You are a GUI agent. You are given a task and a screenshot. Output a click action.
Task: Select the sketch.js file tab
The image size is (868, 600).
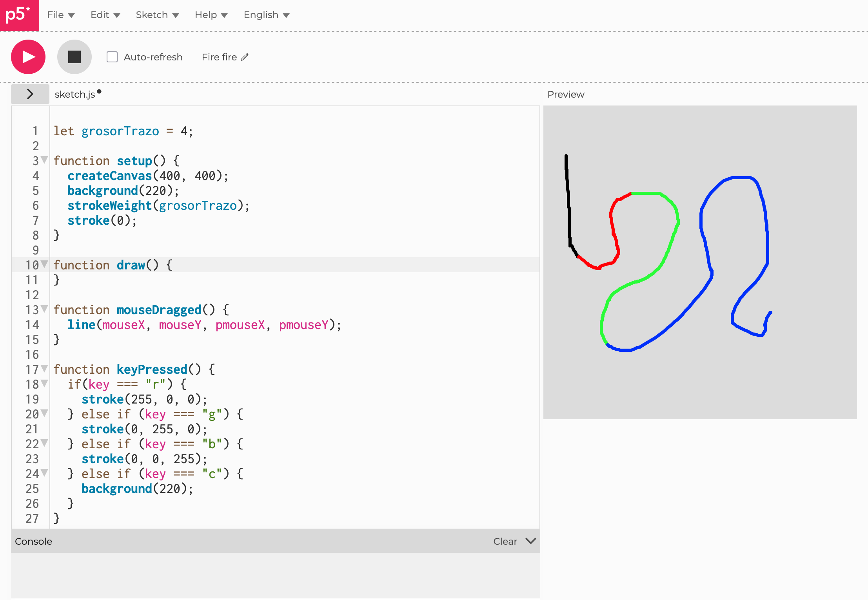click(x=75, y=95)
